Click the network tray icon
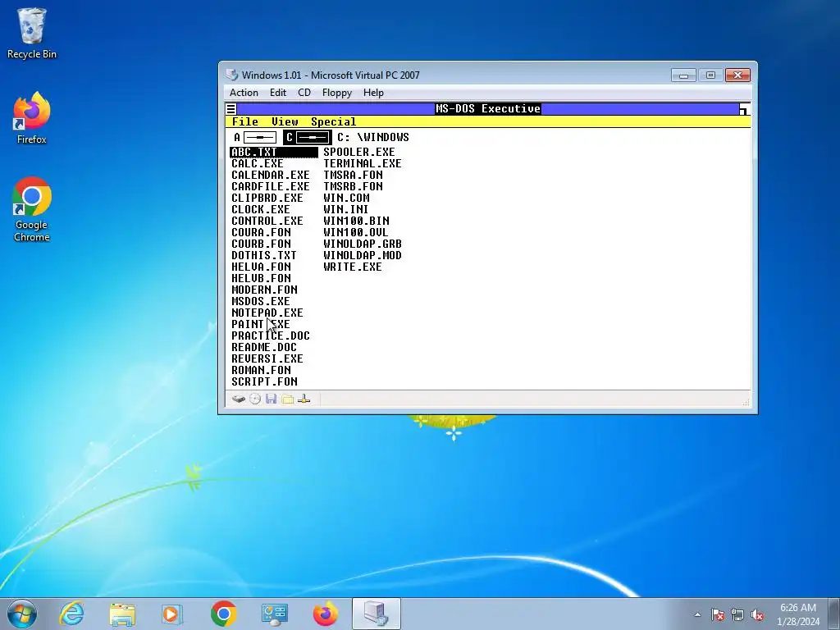The height and width of the screenshot is (630, 840). (737, 614)
